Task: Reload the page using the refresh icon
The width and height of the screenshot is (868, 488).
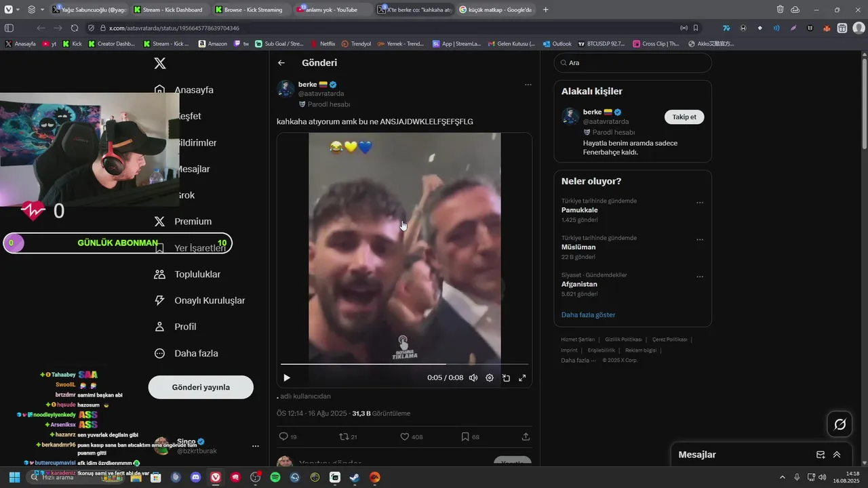Action: tap(75, 28)
